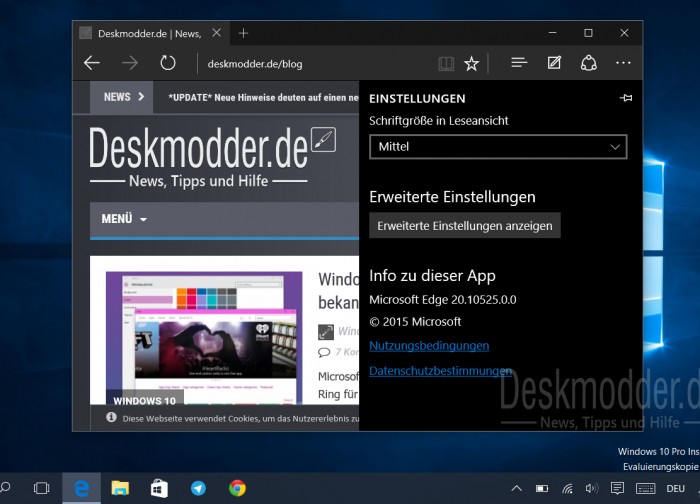Open the Datenschutzbestimmungen link
The width and height of the screenshot is (700, 504).
point(441,371)
